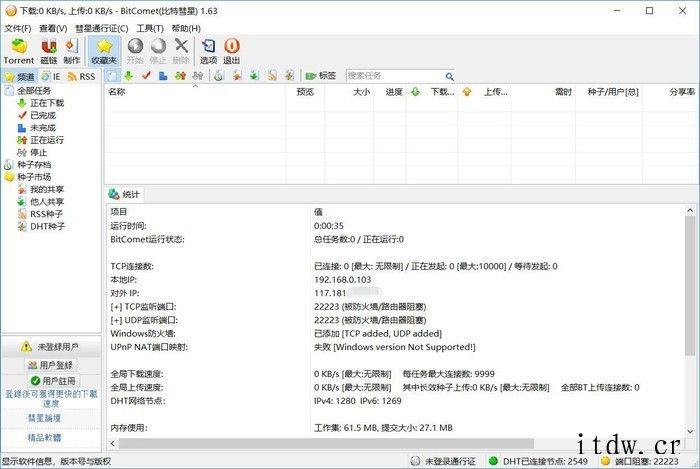
Task: Click the 开始 start button
Action: coord(135,51)
